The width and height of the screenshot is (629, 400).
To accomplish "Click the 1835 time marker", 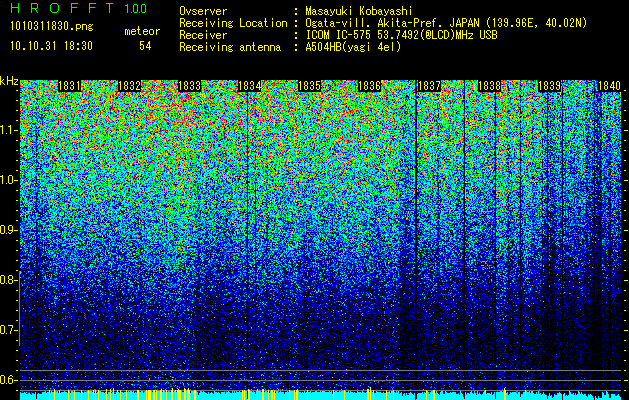I will point(309,86).
